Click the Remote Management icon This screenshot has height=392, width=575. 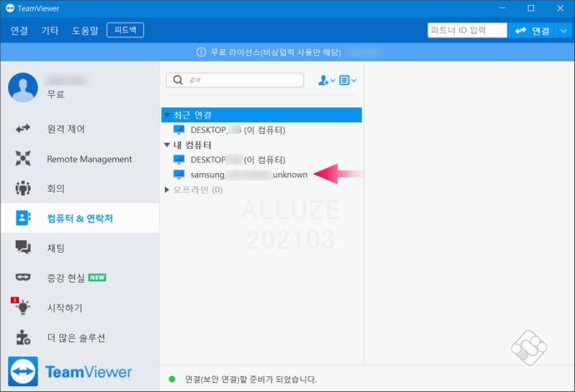22,158
